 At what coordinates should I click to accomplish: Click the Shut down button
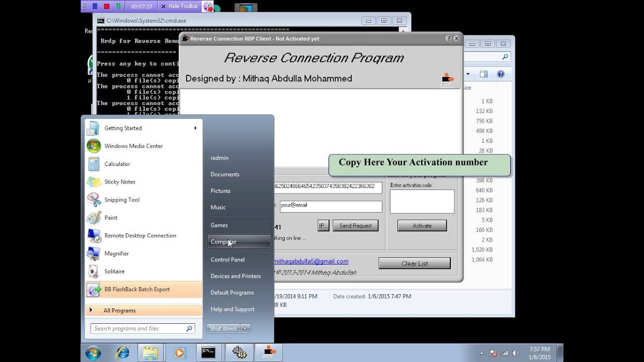click(x=223, y=329)
